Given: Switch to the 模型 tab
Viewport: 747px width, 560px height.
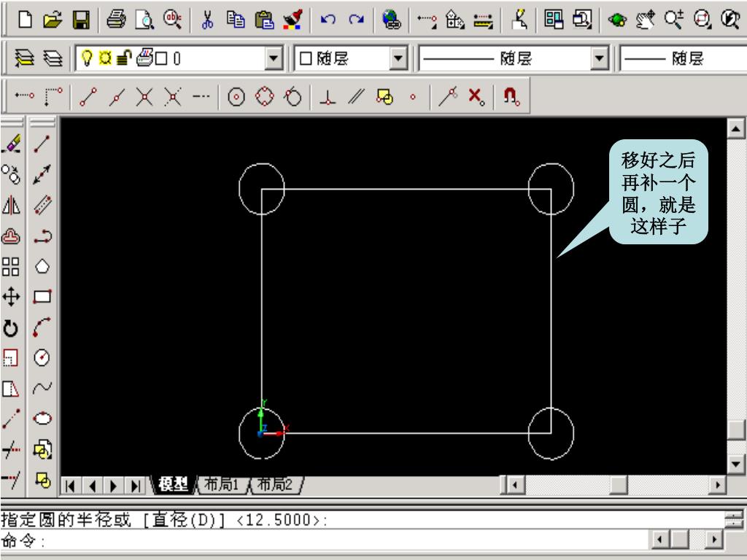Looking at the screenshot, I should click(174, 485).
